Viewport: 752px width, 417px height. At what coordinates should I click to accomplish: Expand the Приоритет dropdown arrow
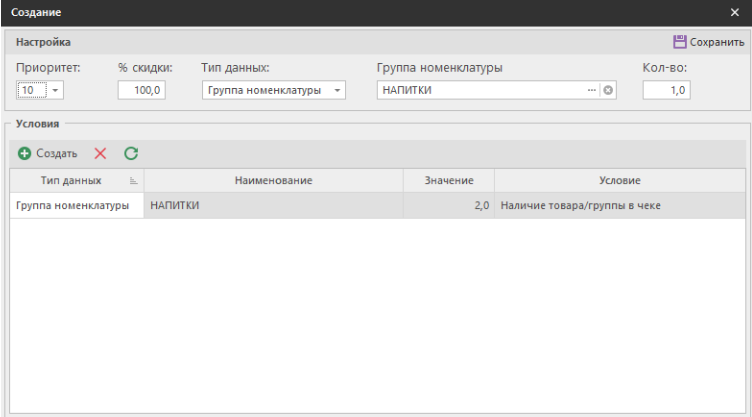[x=55, y=90]
